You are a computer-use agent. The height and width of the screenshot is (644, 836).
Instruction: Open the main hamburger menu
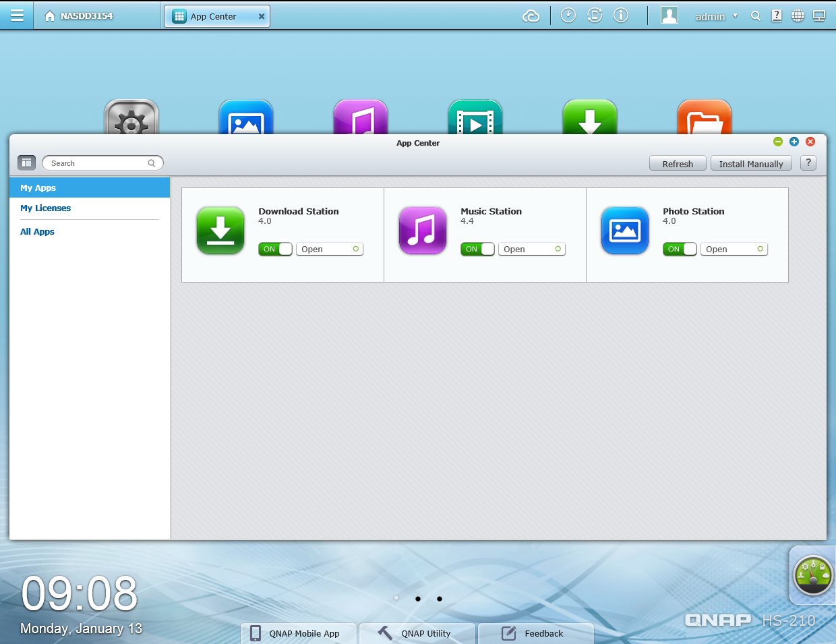17,16
